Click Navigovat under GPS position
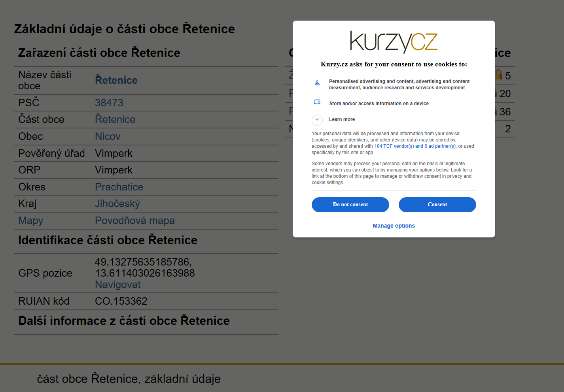 coord(118,285)
